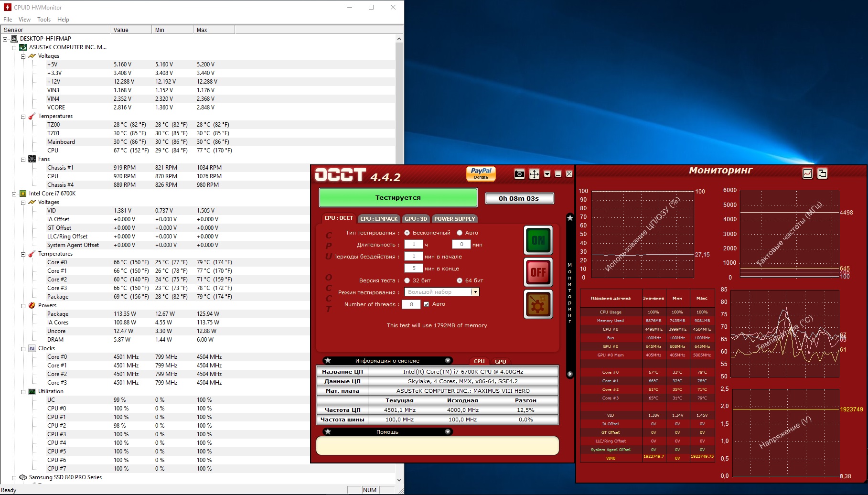Click the Длительность hours input field
The image size is (868, 495).
414,245
